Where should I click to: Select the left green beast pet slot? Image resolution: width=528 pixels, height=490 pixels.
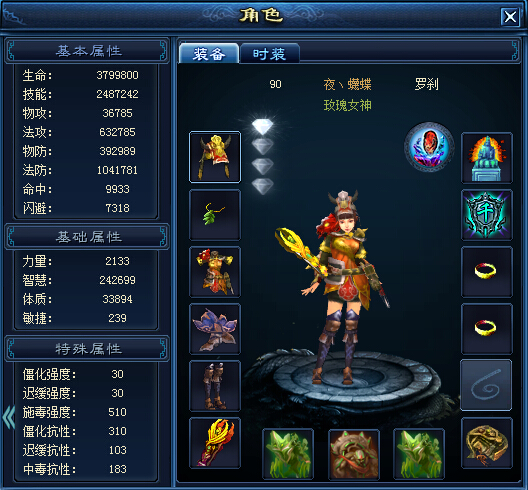(288, 454)
